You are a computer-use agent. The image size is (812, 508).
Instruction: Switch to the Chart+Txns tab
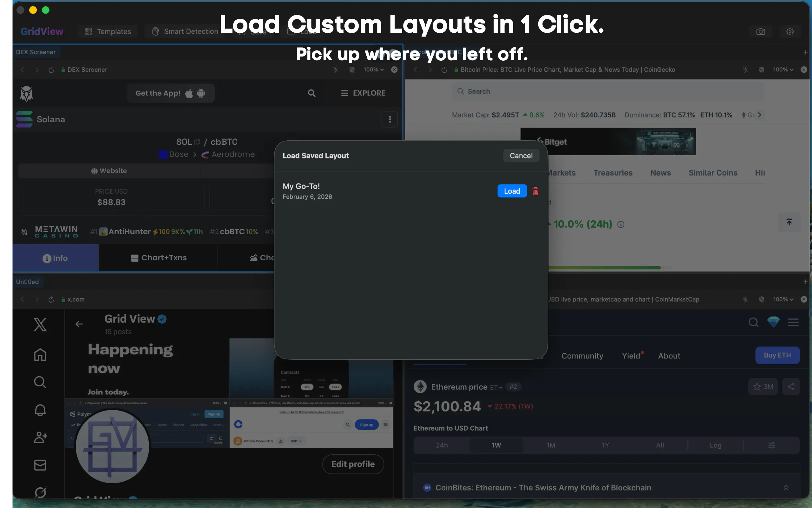[x=158, y=258]
